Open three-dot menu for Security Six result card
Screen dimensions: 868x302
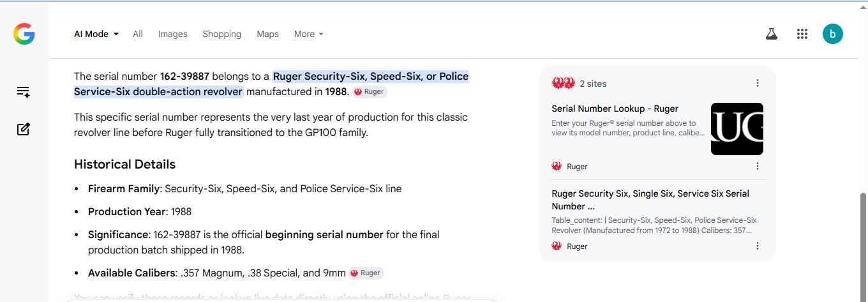click(758, 246)
